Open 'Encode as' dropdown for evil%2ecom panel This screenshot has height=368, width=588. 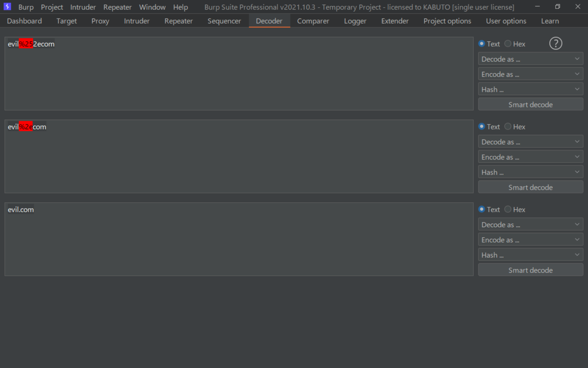click(531, 157)
